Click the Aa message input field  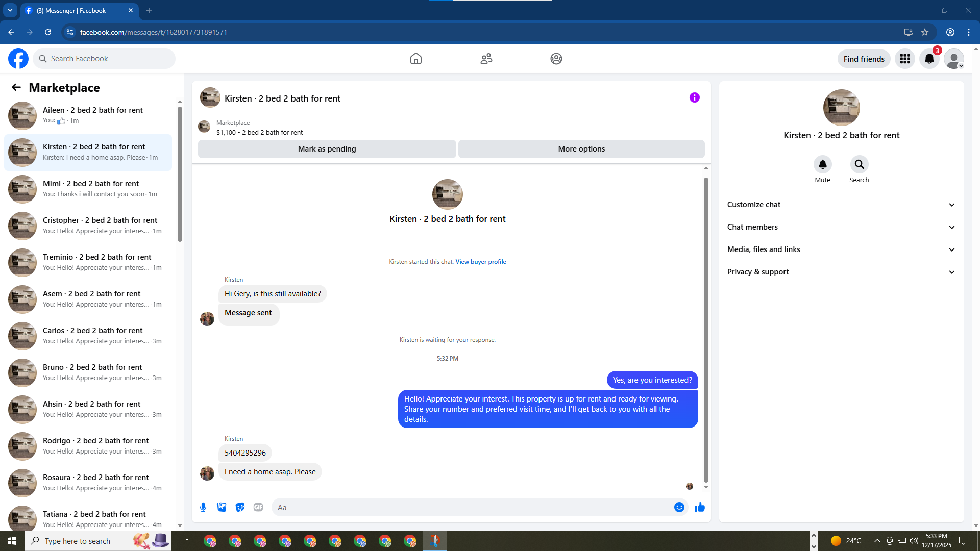pyautogui.click(x=470, y=507)
